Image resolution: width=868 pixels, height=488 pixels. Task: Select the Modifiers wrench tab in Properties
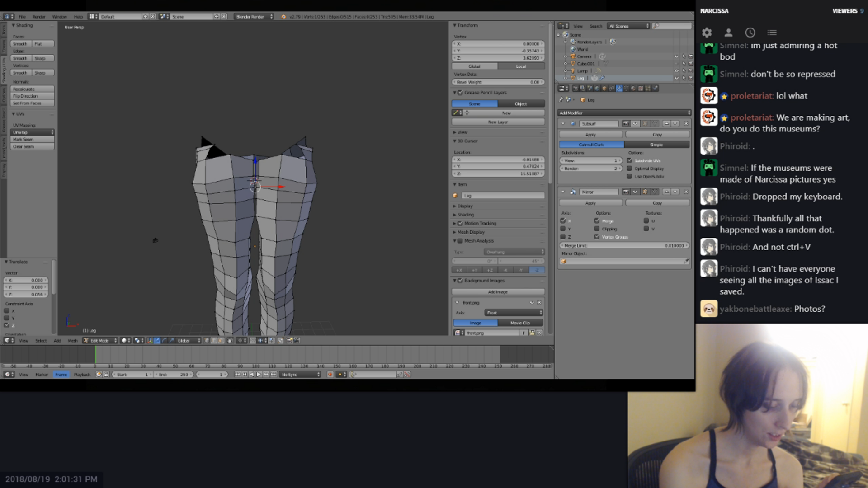point(619,89)
